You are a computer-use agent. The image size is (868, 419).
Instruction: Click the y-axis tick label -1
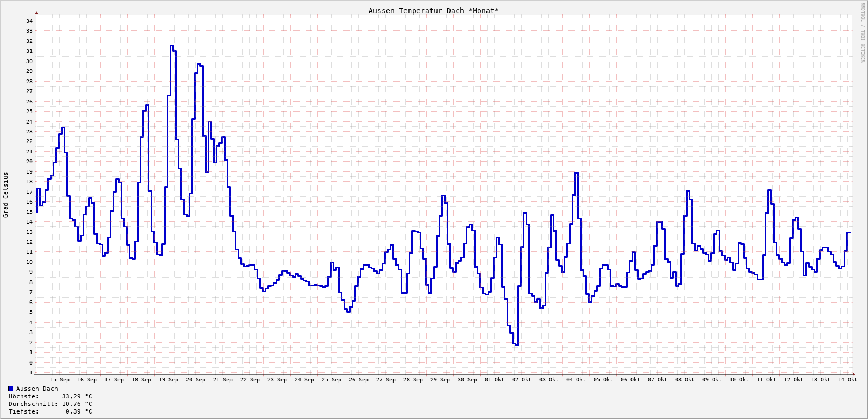(29, 373)
